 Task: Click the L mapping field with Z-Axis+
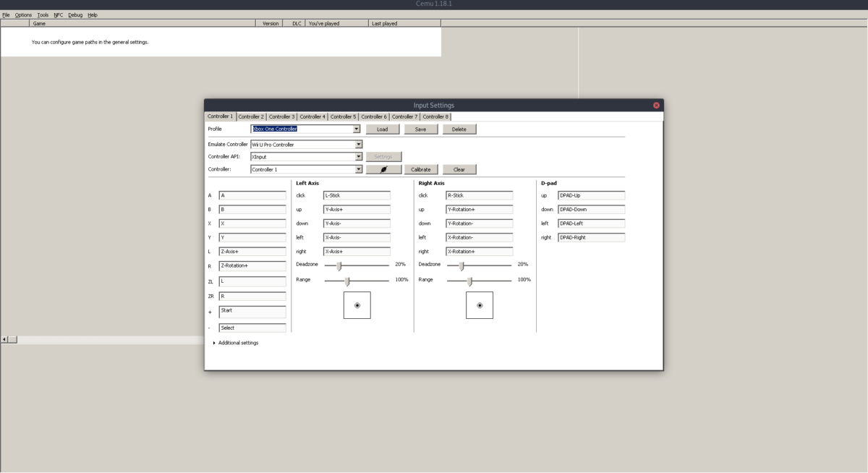pyautogui.click(x=252, y=252)
